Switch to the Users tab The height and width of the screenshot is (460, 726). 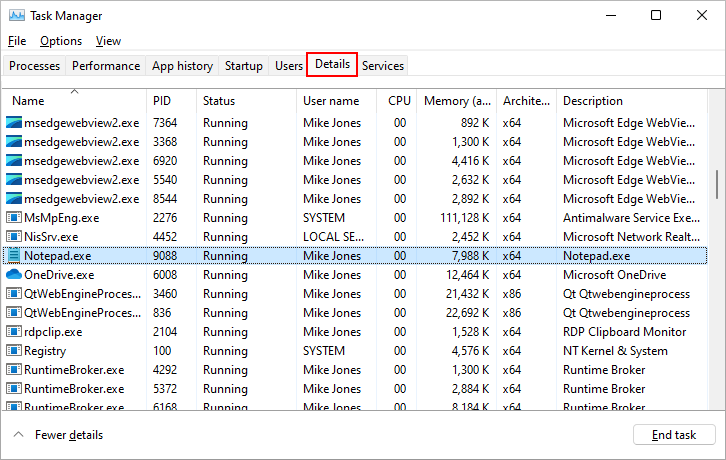coord(288,66)
